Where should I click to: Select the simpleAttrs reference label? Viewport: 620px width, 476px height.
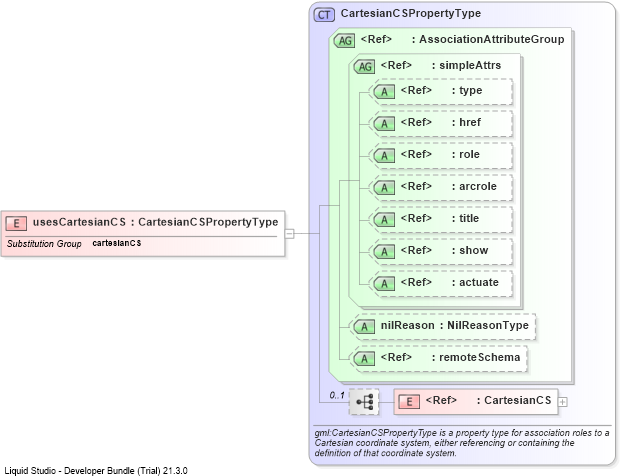440,65
